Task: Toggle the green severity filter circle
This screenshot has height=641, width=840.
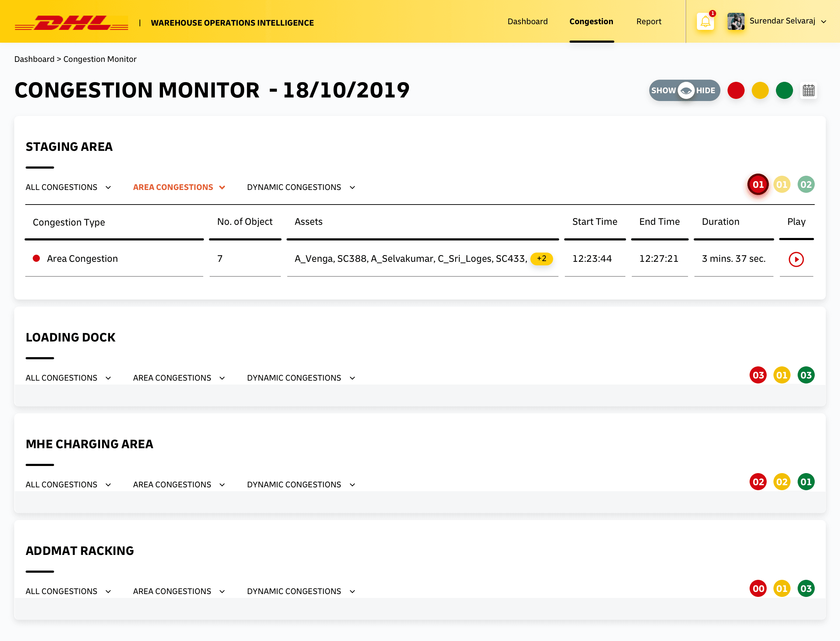Action: coord(784,90)
